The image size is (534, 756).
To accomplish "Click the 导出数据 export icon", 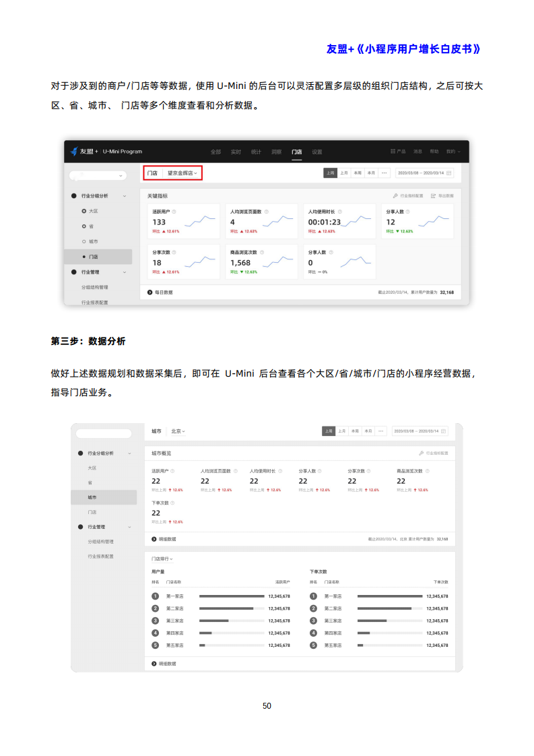I will (x=434, y=195).
